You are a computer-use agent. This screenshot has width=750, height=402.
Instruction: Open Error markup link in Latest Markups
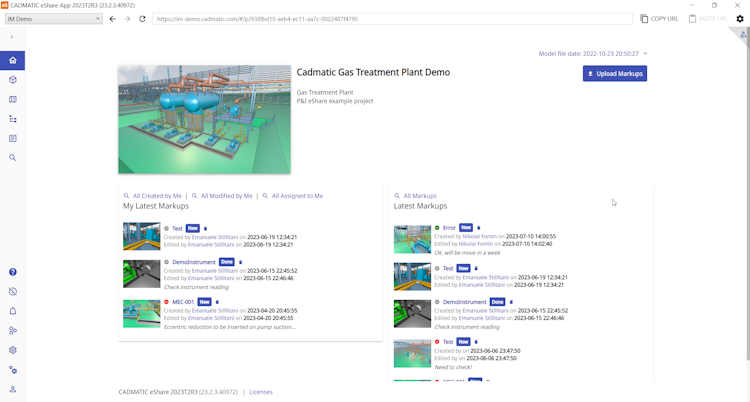[449, 228]
